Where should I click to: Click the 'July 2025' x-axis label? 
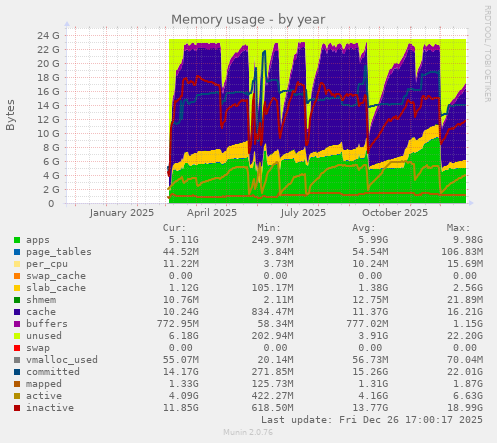(303, 213)
